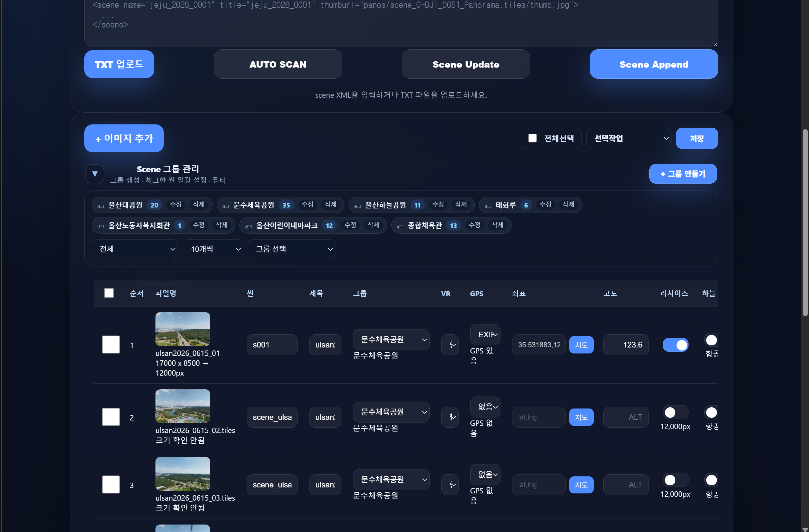
Task: Click the ALT field in row 3
Action: point(626,485)
